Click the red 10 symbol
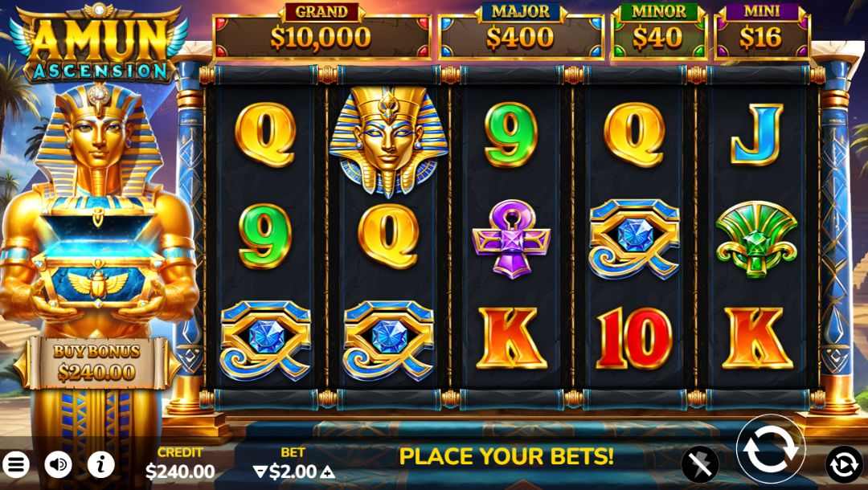Image resolution: width=868 pixels, height=490 pixels. click(634, 338)
